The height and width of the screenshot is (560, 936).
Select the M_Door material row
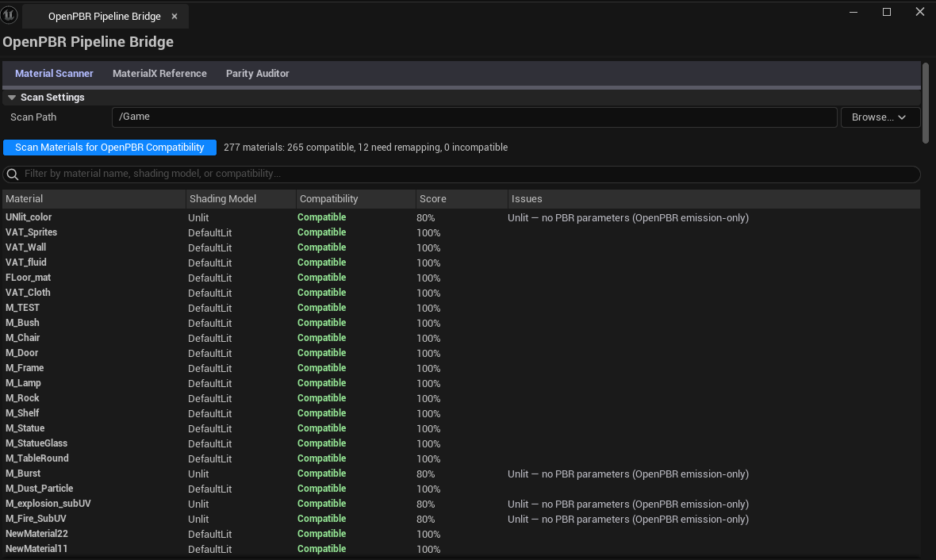click(x=462, y=353)
